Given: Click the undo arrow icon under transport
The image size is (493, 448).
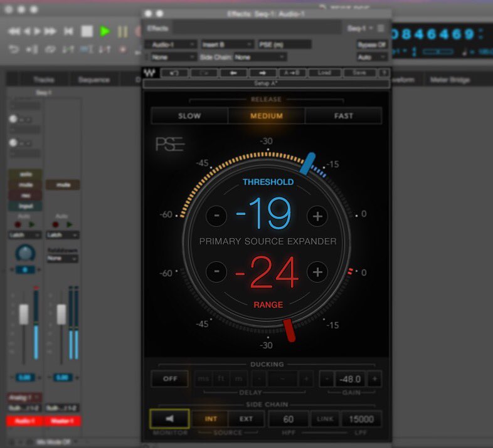Looking at the screenshot, I should point(14,49).
